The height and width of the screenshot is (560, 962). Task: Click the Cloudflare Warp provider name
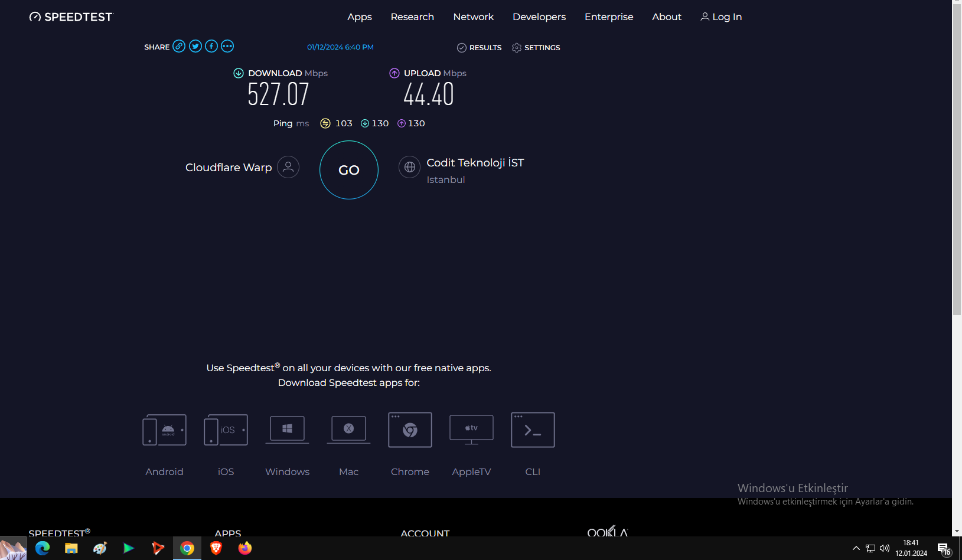[229, 168]
